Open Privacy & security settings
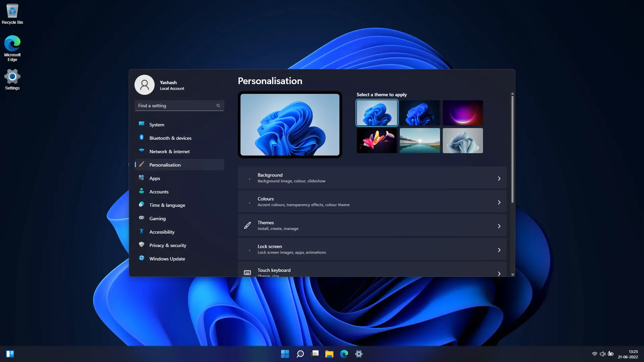 [x=168, y=245]
